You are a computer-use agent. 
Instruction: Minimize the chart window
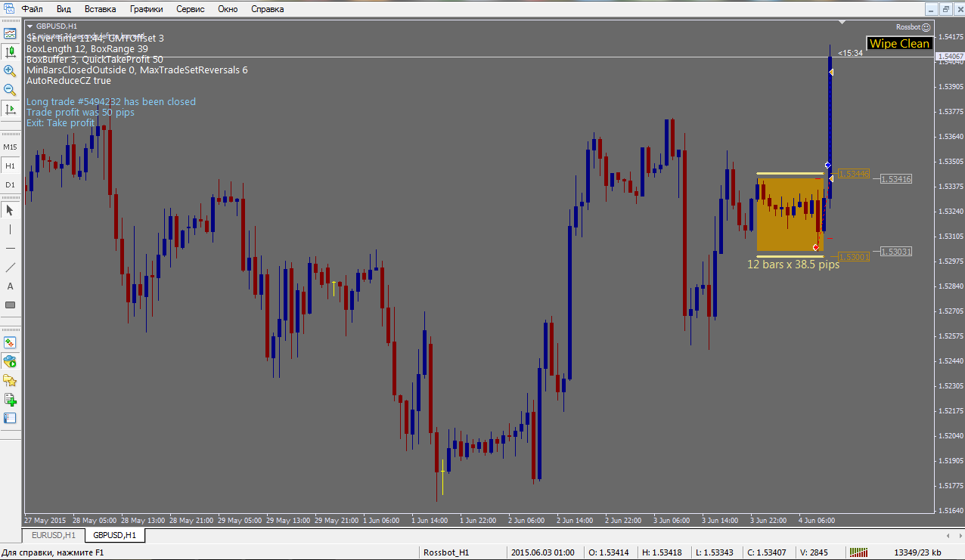(x=932, y=9)
